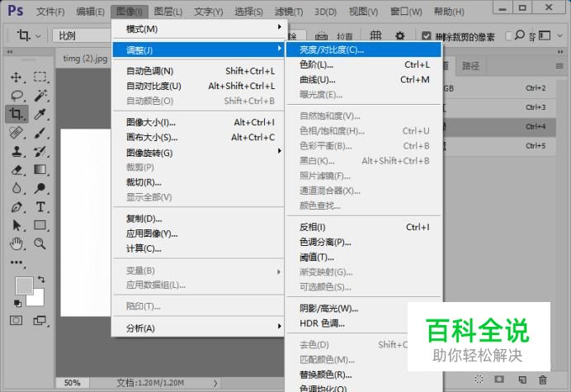The image size is (571, 392).
Task: Select the Magic Wand tool
Action: [x=40, y=96]
